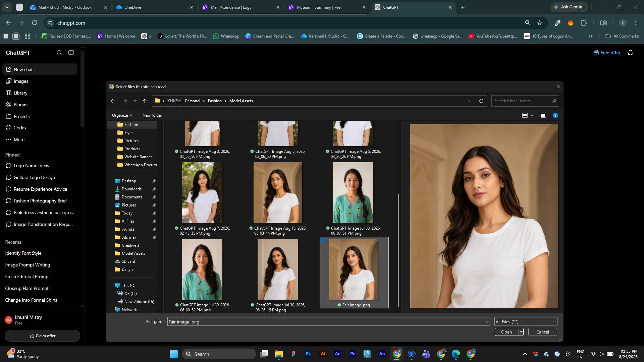Click the New folder button
The height and width of the screenshot is (362, 644).
[x=152, y=115]
